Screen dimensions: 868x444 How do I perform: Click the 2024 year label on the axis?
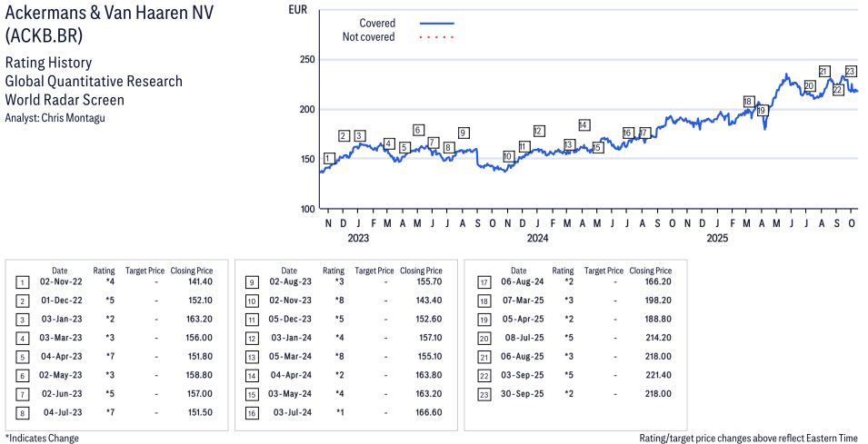537,239
